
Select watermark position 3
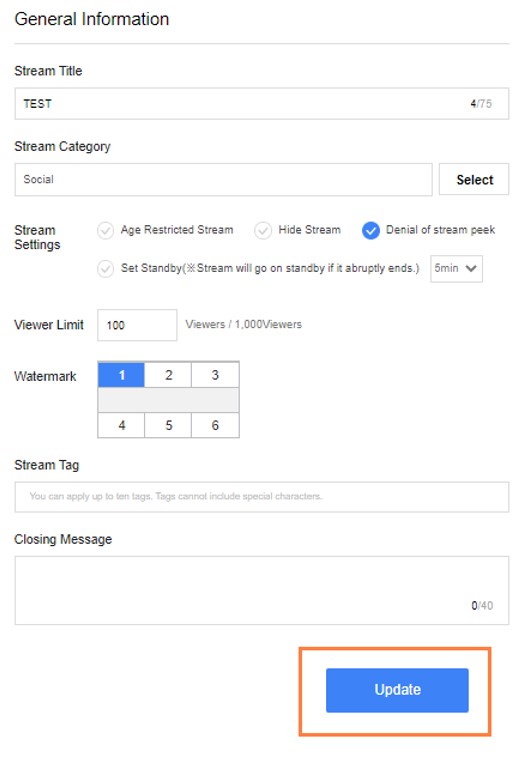click(215, 375)
